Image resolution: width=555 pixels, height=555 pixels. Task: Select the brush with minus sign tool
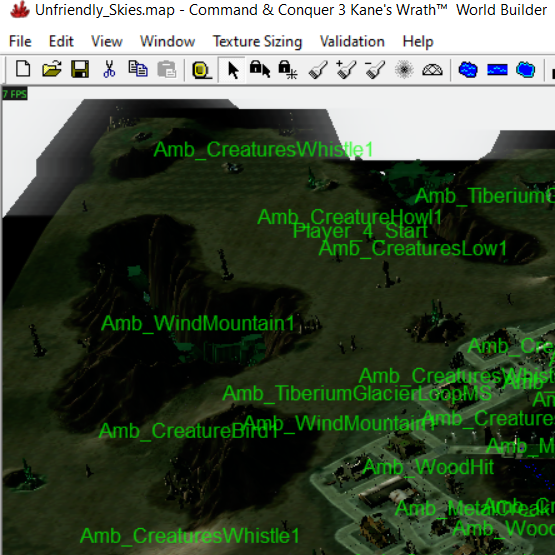[375, 69]
